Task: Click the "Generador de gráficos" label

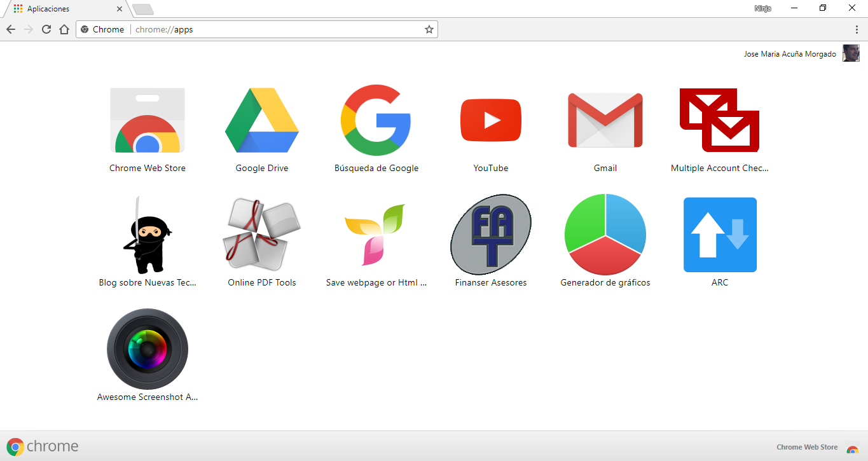Action: point(605,282)
